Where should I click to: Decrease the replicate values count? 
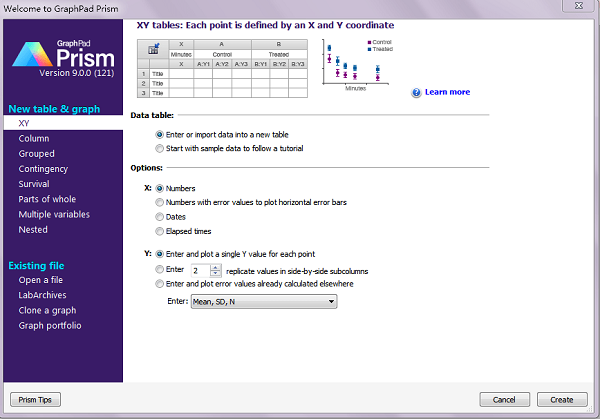tap(215, 274)
